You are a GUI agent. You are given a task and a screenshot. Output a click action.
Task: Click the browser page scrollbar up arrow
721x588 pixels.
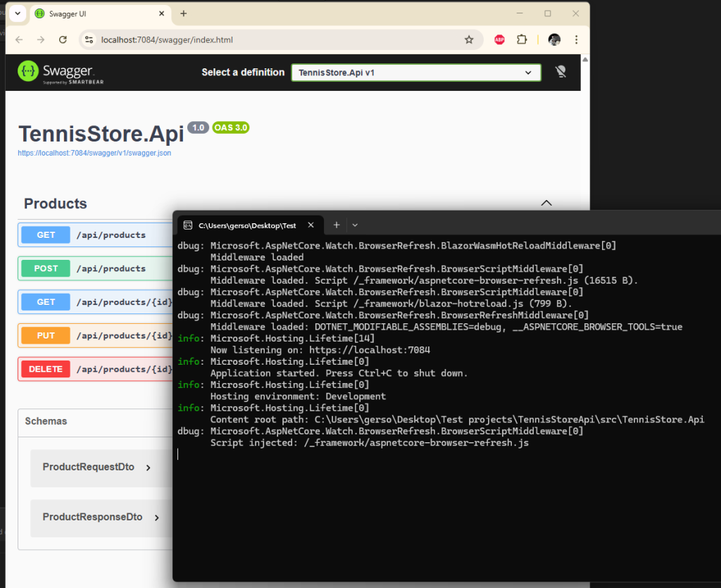[x=585, y=59]
